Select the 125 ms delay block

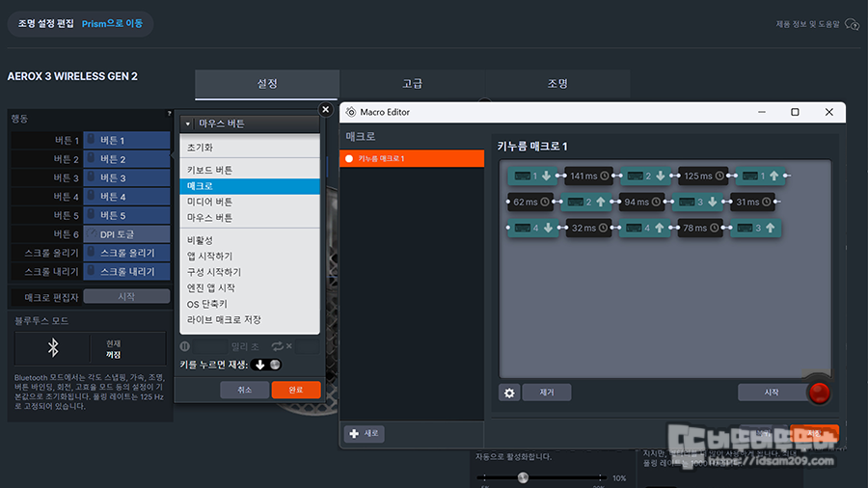(x=702, y=176)
